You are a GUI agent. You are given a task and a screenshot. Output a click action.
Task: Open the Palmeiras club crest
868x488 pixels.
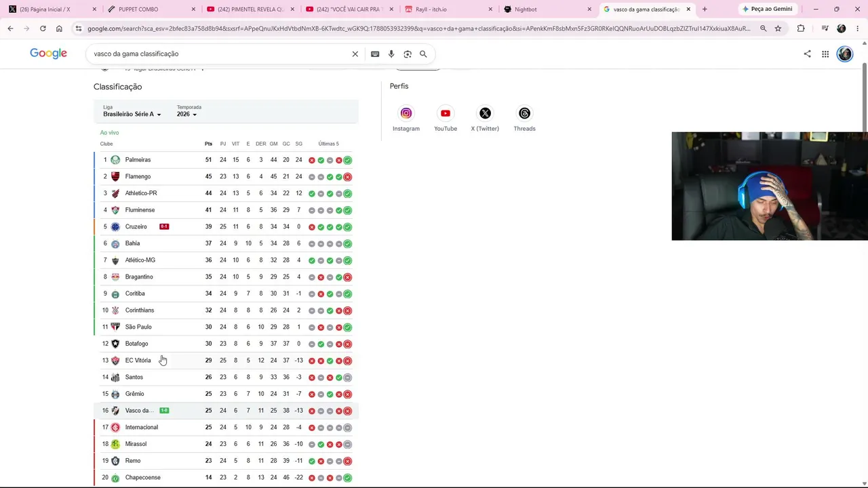coord(115,160)
